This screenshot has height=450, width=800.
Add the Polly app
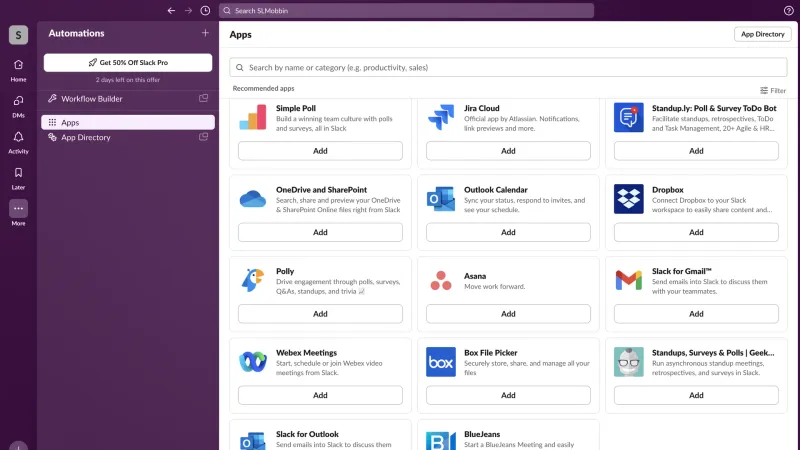pos(320,314)
